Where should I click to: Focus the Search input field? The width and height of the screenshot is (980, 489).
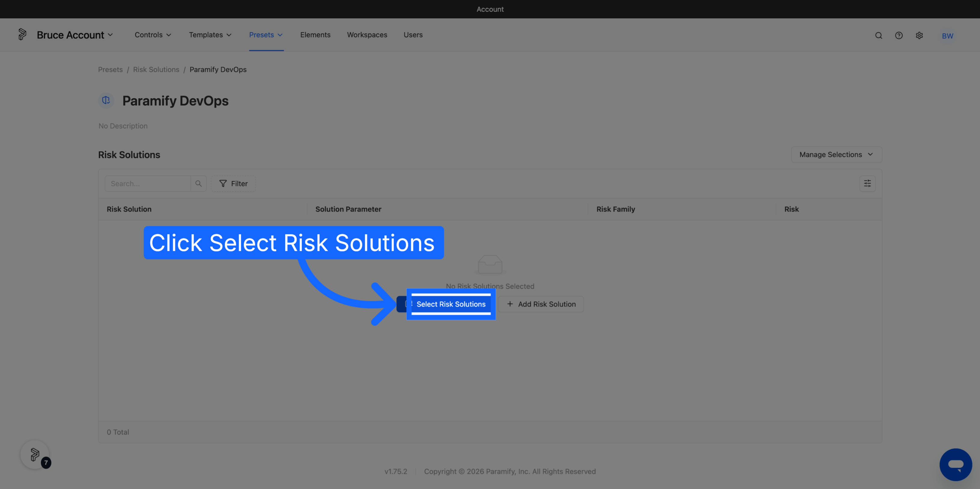pyautogui.click(x=148, y=183)
